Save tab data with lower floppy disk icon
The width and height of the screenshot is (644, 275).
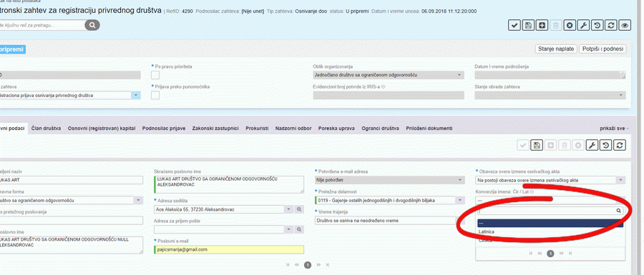[x=536, y=145]
